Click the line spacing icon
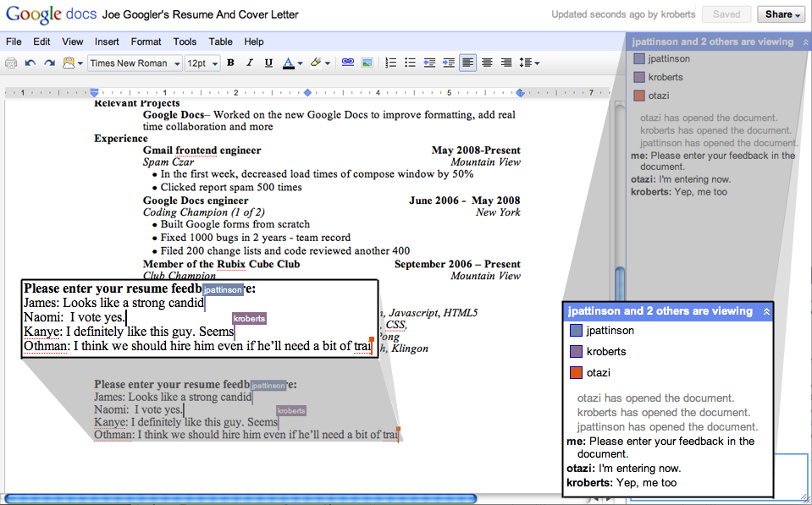The height and width of the screenshot is (505, 812). click(526, 63)
